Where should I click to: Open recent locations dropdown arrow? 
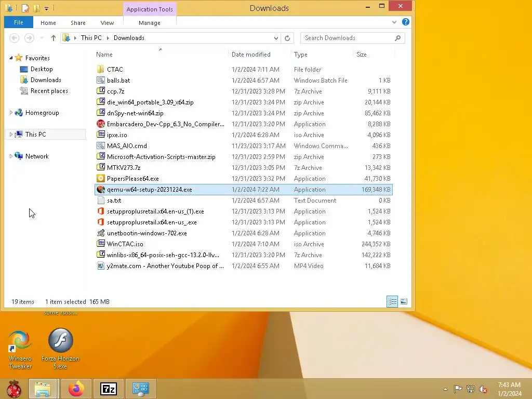pyautogui.click(x=42, y=38)
